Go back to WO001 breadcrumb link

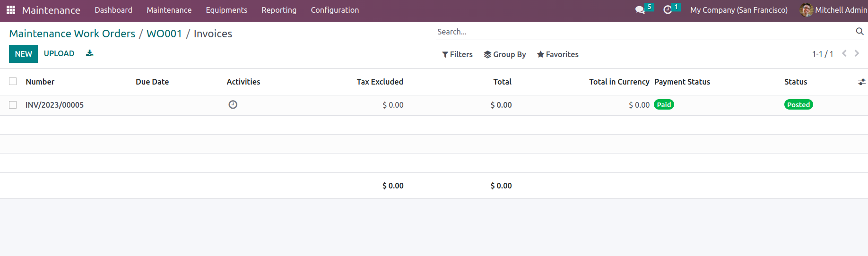[x=164, y=34]
